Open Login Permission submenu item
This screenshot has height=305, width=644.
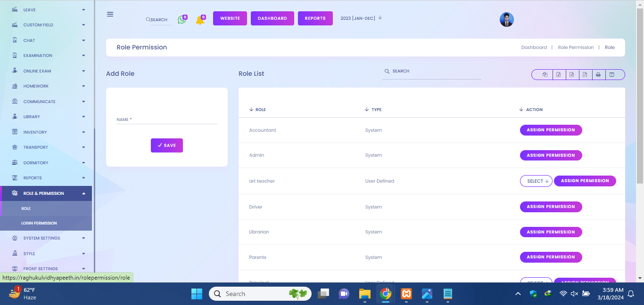tap(39, 223)
